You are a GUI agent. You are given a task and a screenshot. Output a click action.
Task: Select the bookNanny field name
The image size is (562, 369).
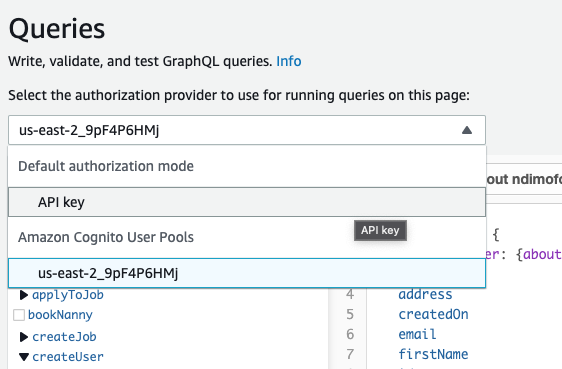60,315
